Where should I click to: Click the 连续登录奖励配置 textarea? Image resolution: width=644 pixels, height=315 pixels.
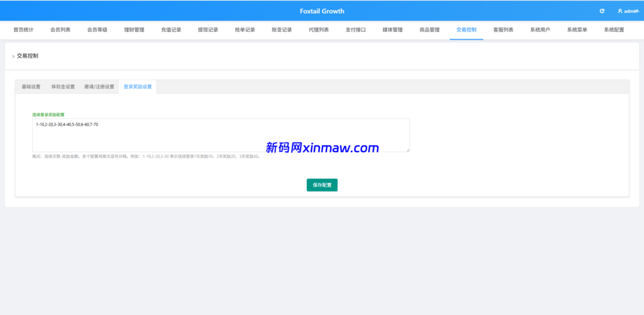point(221,135)
